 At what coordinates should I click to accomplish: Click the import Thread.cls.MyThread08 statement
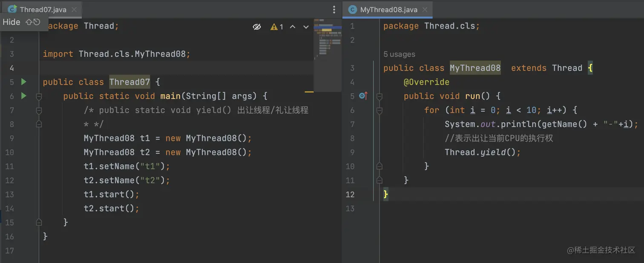click(116, 54)
